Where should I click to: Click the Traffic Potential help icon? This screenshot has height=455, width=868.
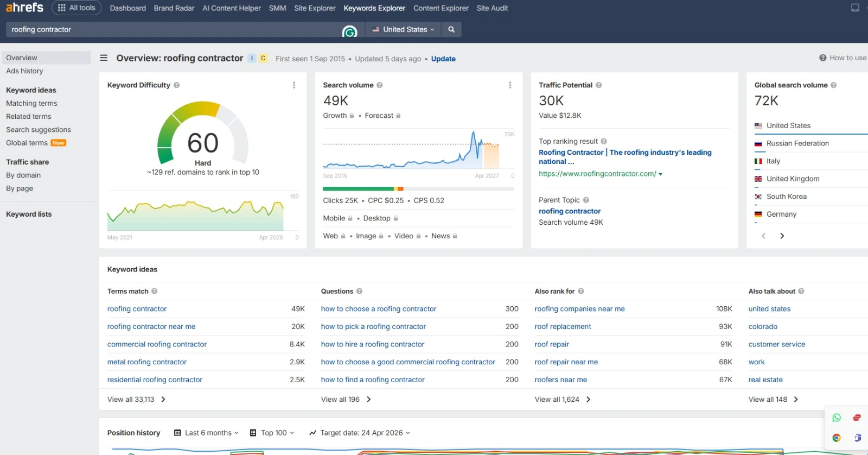coord(599,85)
